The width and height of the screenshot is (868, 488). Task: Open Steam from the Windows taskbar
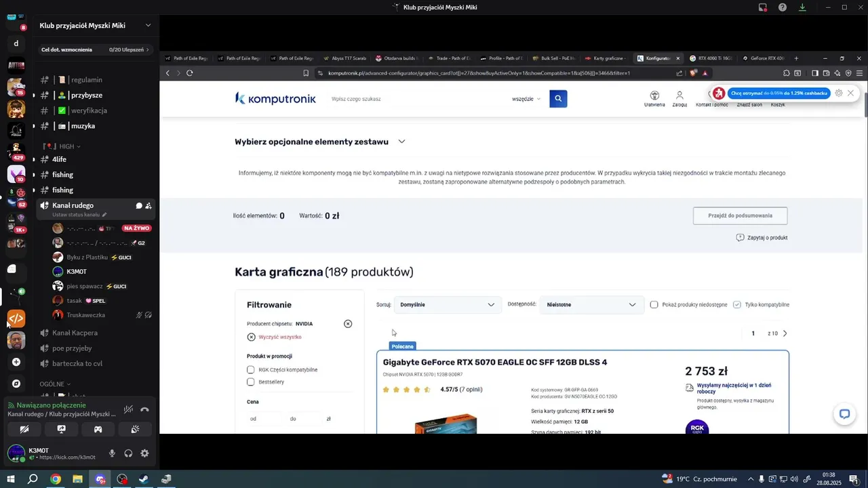[x=144, y=479]
